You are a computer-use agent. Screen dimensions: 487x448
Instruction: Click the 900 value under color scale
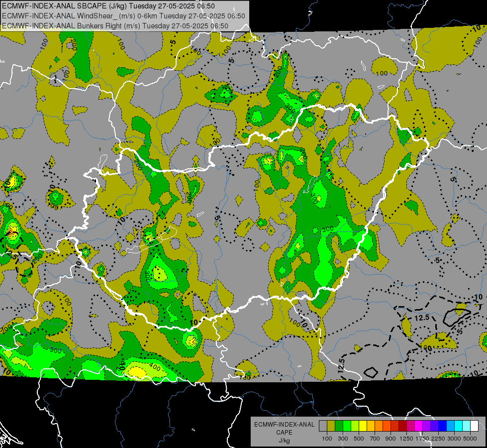tap(390, 439)
